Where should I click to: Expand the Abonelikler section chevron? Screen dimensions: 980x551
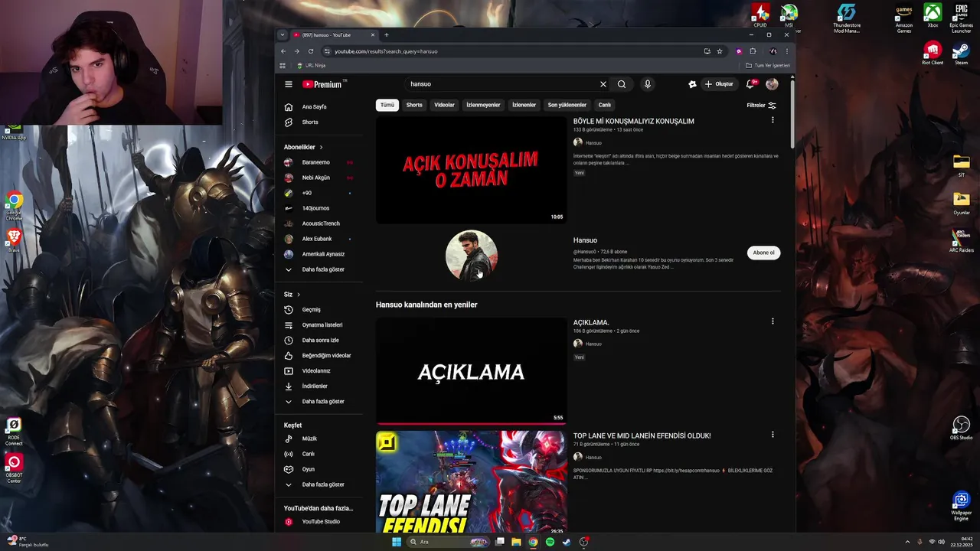[321, 147]
